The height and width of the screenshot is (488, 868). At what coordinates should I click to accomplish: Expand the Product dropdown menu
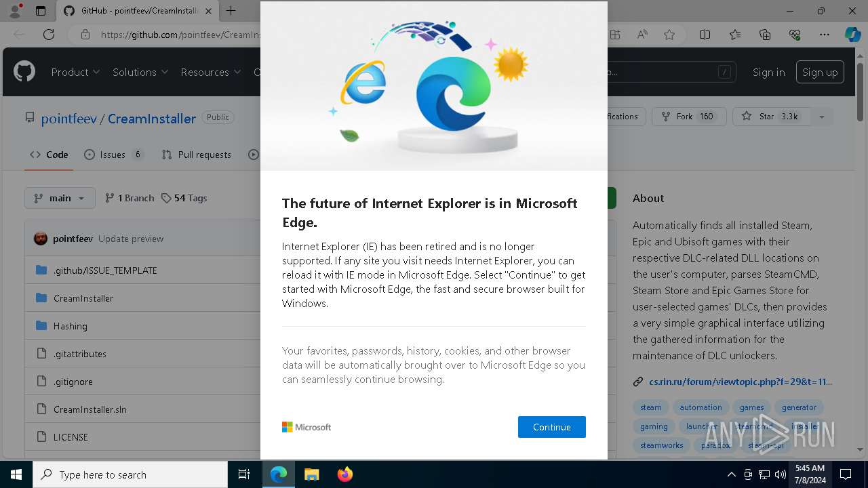click(x=75, y=72)
